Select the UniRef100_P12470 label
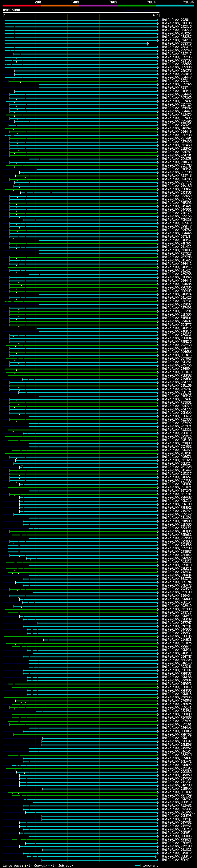 point(176,115)
